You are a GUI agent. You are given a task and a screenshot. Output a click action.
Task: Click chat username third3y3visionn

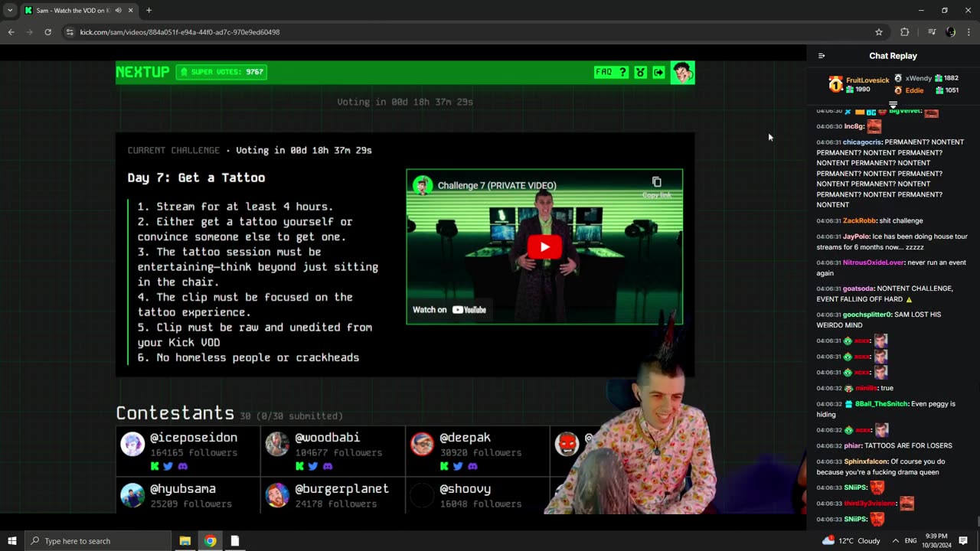[869, 504]
